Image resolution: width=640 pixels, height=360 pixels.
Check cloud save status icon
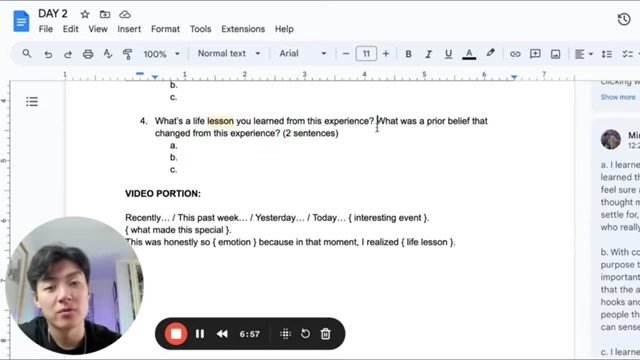125,14
